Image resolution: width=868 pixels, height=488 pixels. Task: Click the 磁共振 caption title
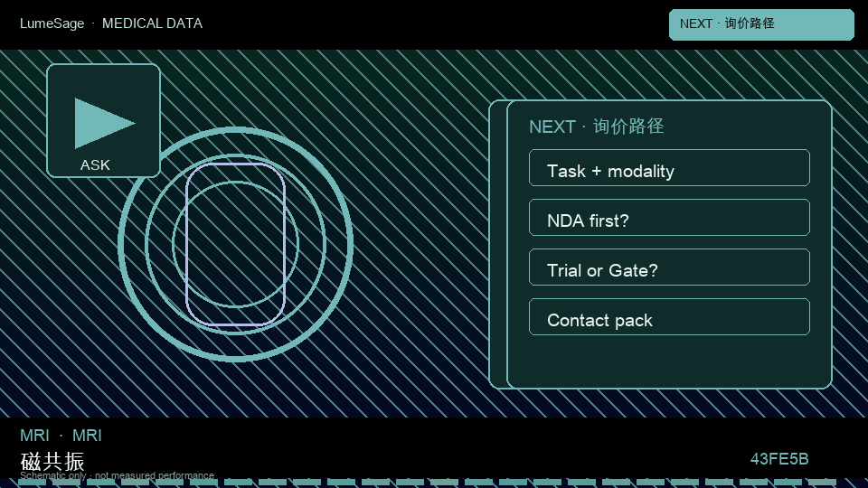(52, 462)
